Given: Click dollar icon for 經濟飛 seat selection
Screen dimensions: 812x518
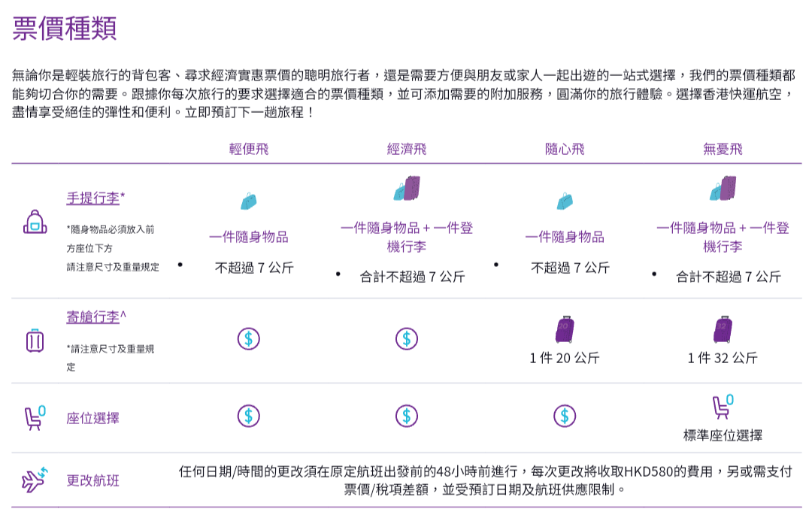Looking at the screenshot, I should coord(407,416).
